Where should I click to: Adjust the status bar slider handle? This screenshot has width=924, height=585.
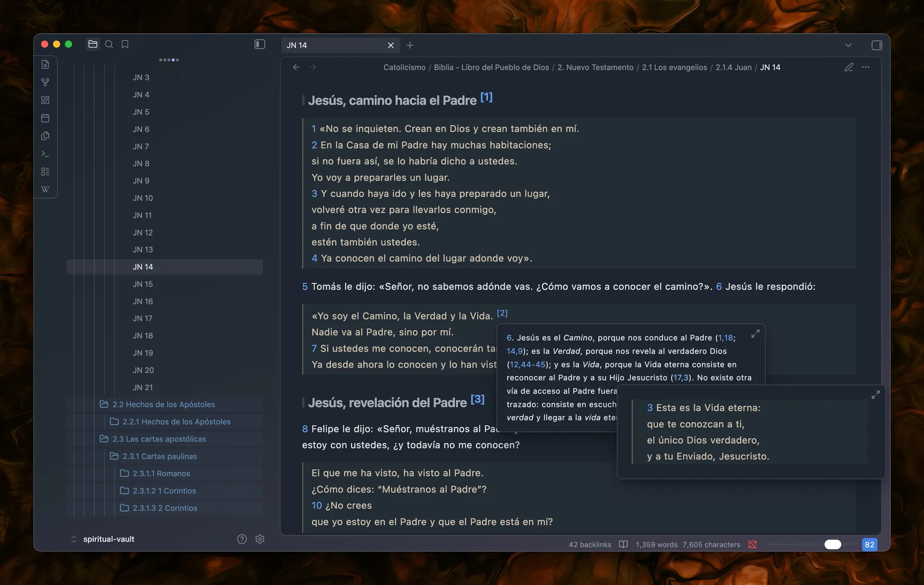[x=833, y=544]
